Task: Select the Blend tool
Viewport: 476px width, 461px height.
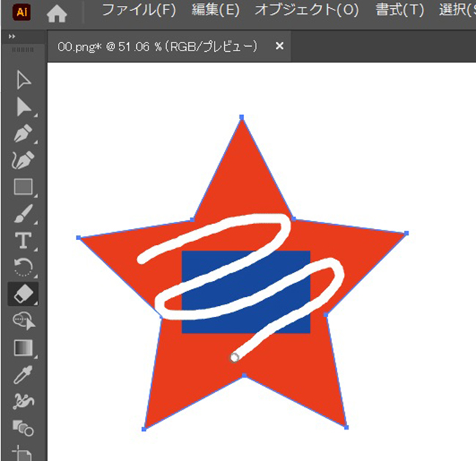Action: (23, 428)
